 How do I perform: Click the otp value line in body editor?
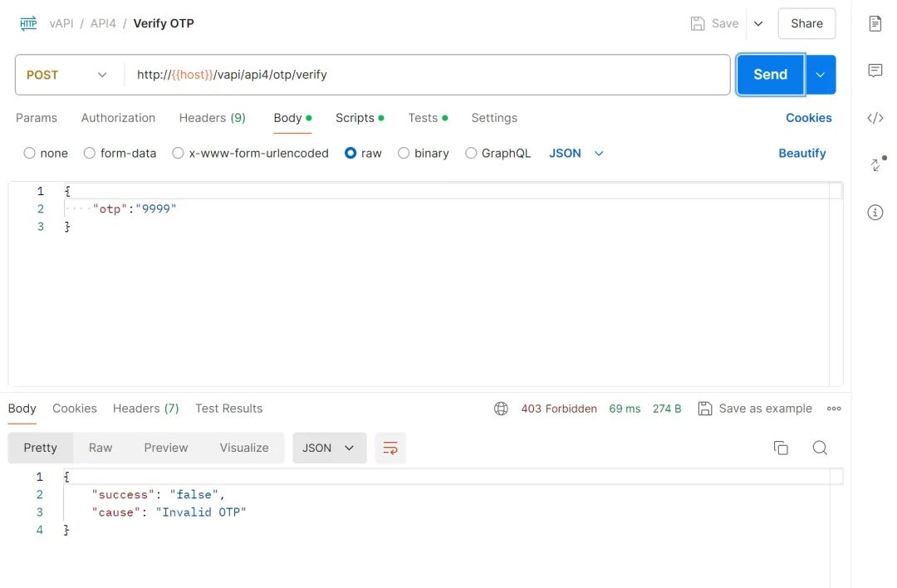tap(135, 208)
